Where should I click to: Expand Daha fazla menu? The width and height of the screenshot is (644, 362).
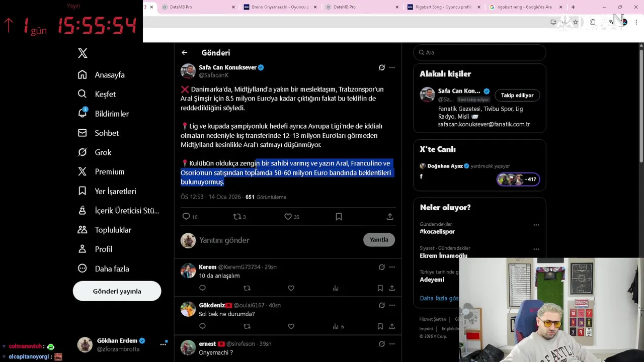pos(103,268)
